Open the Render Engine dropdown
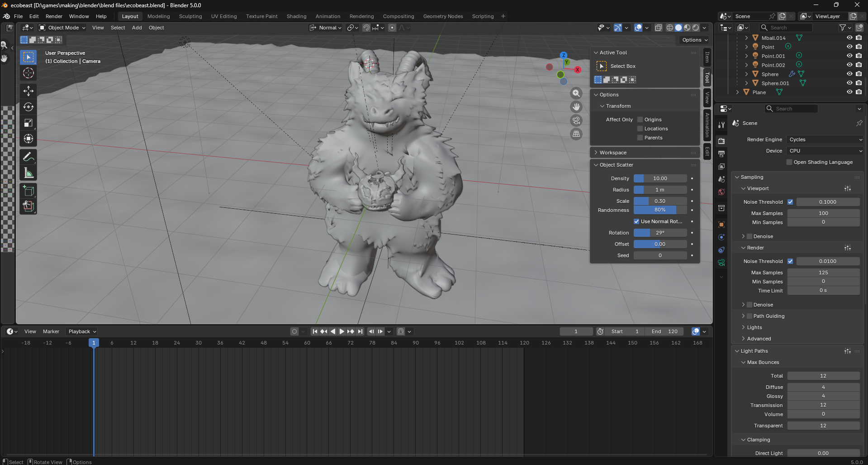The image size is (868, 465). (825, 139)
